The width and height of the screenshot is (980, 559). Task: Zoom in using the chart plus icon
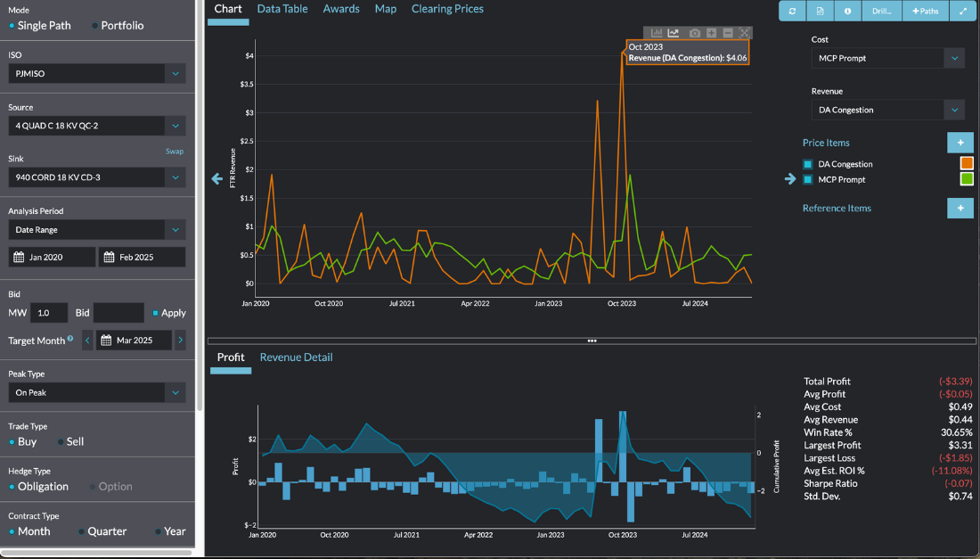click(x=711, y=33)
